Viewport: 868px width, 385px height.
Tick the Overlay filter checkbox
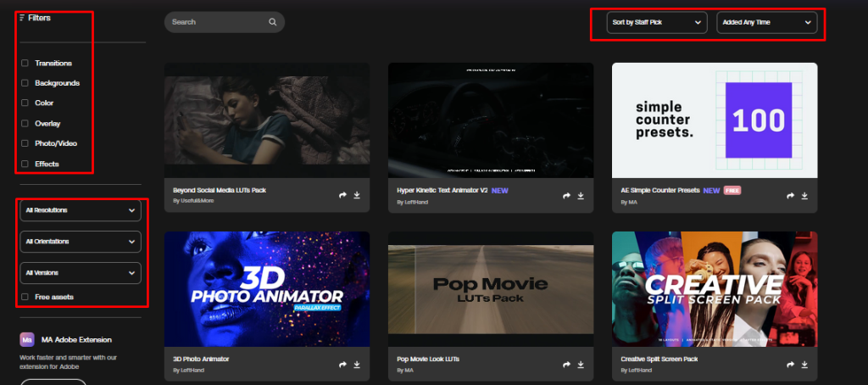25,124
